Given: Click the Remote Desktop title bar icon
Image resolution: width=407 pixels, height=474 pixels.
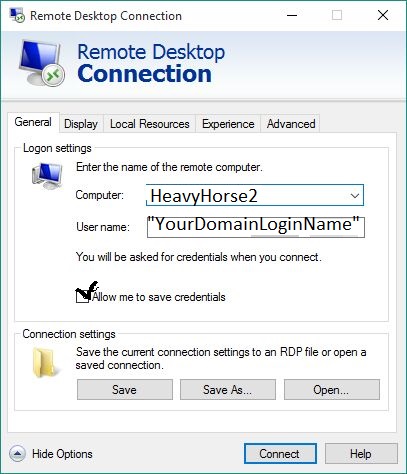Looking at the screenshot, I should pos(17,15).
